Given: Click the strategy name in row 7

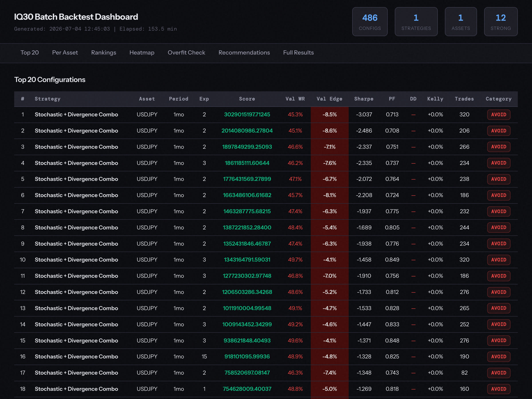Looking at the screenshot, I should click(x=76, y=211).
